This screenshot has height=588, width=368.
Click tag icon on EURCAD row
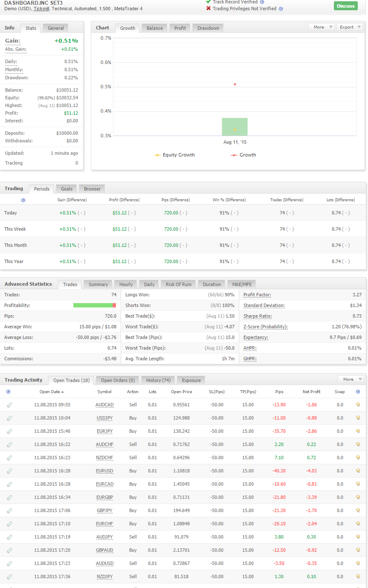point(9,484)
